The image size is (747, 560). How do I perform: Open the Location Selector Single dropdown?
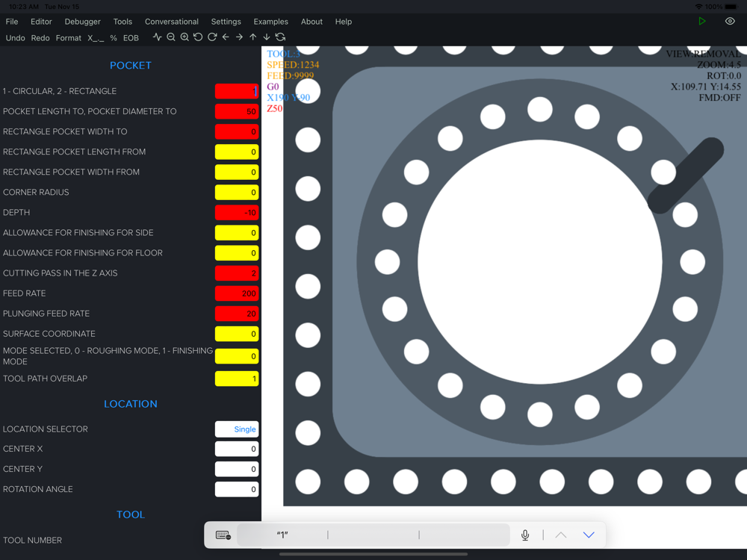pos(237,429)
